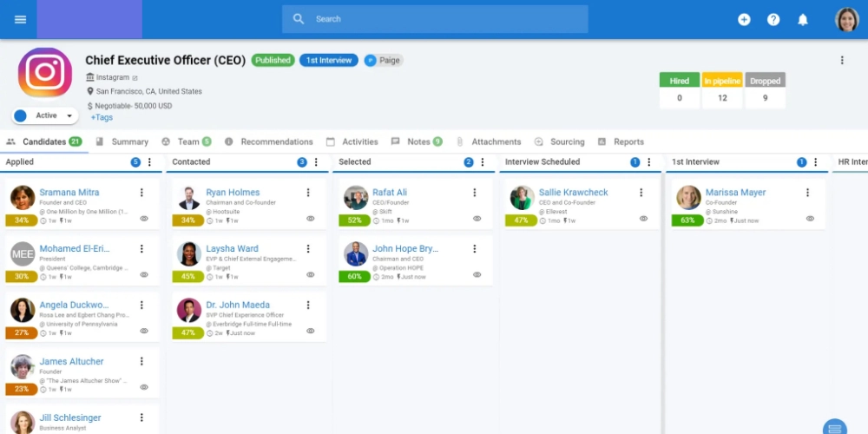Expand the Active status dropdown

point(45,115)
